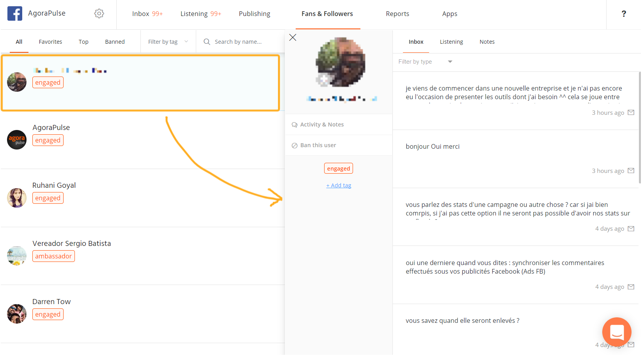Click envelope icon on 'vous parlez des stats' message
Viewport: 644px width, 356px height.
[631, 229]
